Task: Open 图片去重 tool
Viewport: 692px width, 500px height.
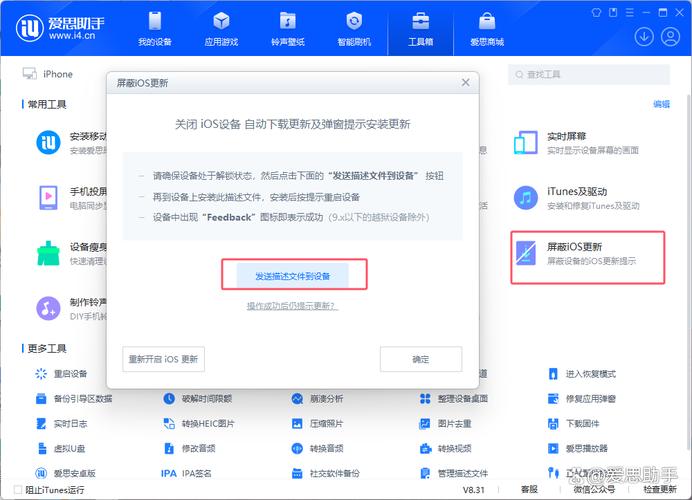Action: pyautogui.click(x=445, y=424)
